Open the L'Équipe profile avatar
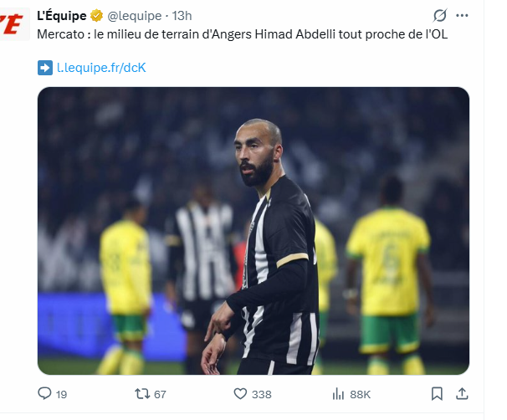Image resolution: width=507 pixels, height=420 pixels. [x=10, y=23]
